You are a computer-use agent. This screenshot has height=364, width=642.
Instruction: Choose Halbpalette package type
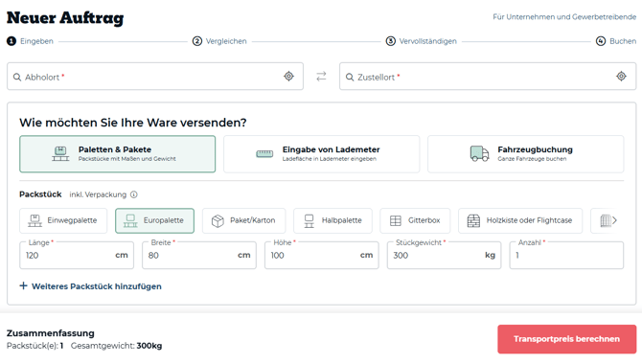(x=332, y=220)
